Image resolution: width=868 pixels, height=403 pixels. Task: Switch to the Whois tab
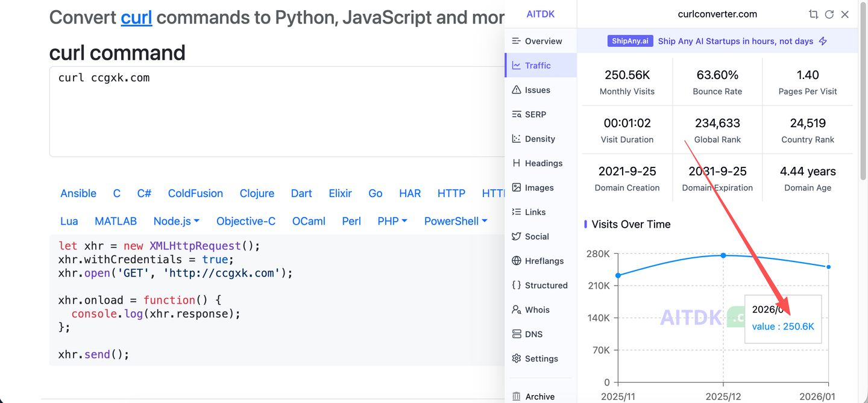pyautogui.click(x=530, y=310)
